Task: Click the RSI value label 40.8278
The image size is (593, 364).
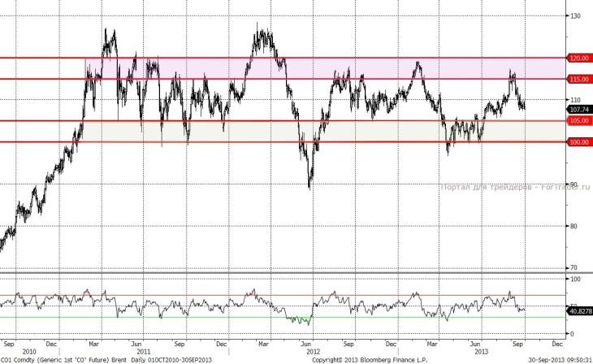Action: point(581,311)
